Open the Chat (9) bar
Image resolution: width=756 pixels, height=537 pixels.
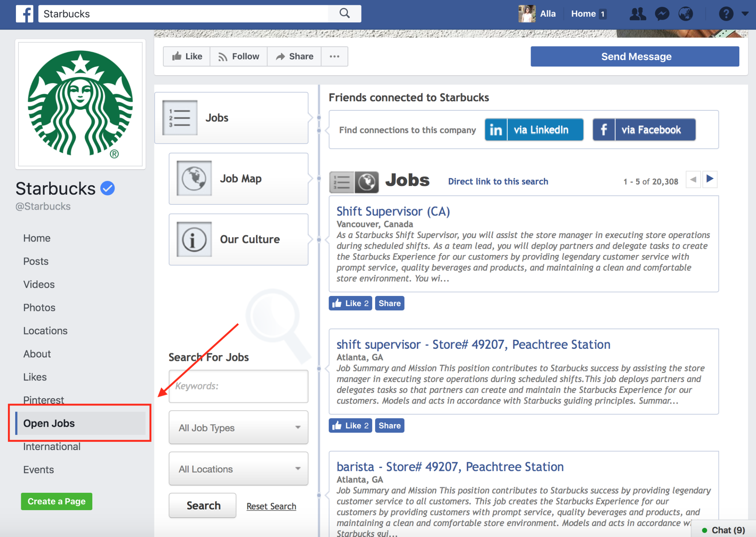pyautogui.click(x=723, y=530)
